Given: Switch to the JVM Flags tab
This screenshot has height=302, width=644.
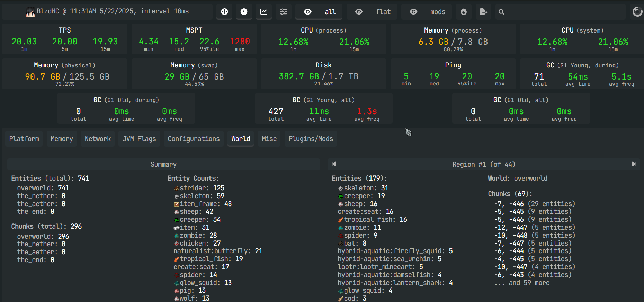Looking at the screenshot, I should pos(139,139).
